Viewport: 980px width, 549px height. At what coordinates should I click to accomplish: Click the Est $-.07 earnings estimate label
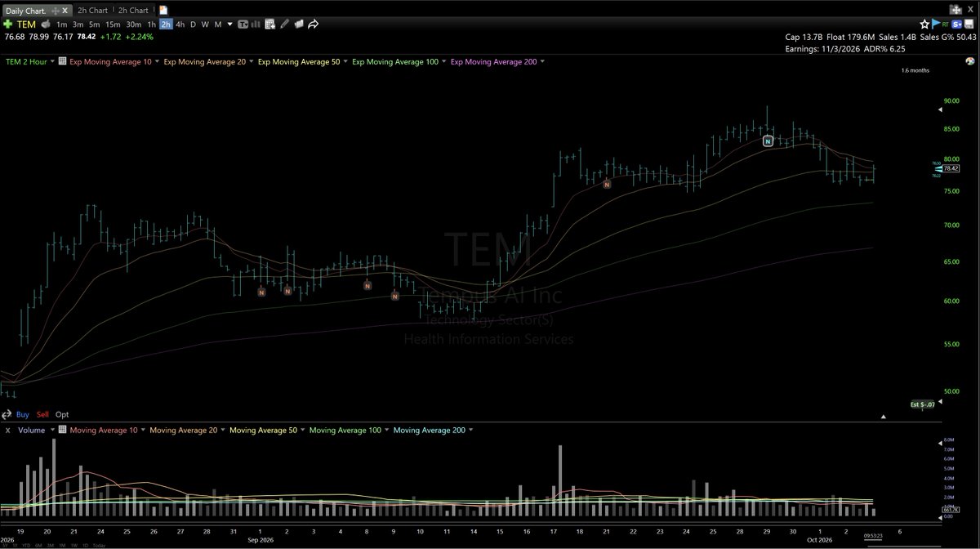pyautogui.click(x=922, y=404)
